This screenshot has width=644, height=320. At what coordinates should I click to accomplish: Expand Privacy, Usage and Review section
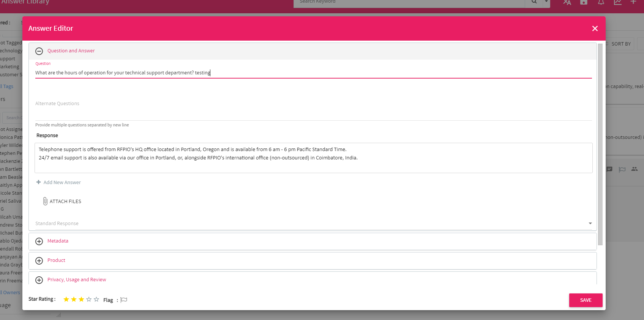tap(39, 280)
